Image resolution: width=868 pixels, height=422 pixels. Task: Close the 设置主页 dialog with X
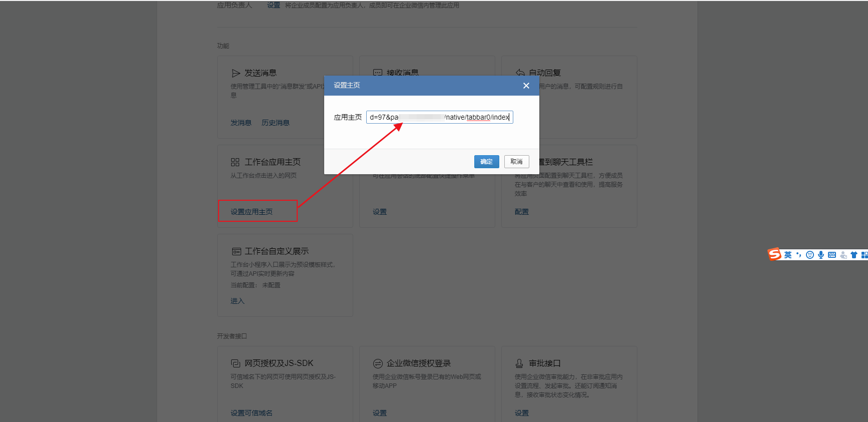[526, 86]
